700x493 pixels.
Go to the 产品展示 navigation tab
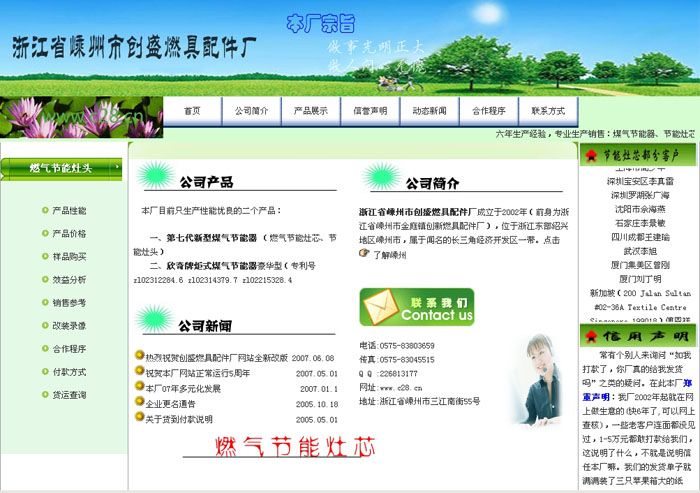tap(311, 111)
